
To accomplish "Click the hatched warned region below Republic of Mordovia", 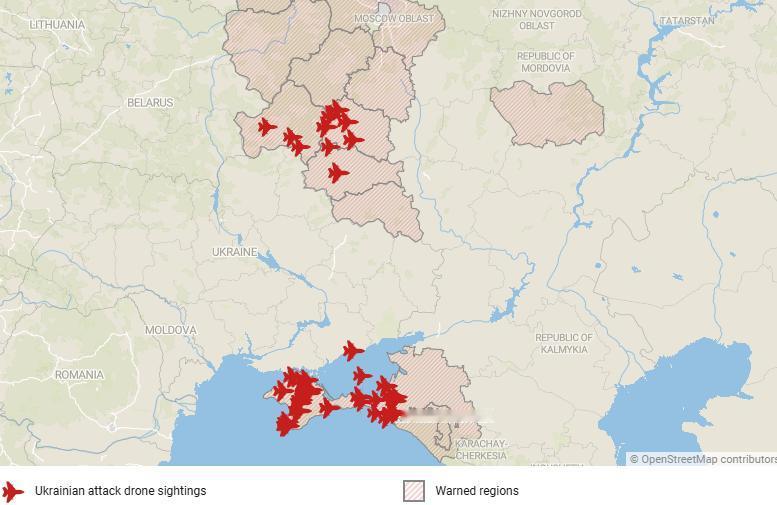I will 549,115.
